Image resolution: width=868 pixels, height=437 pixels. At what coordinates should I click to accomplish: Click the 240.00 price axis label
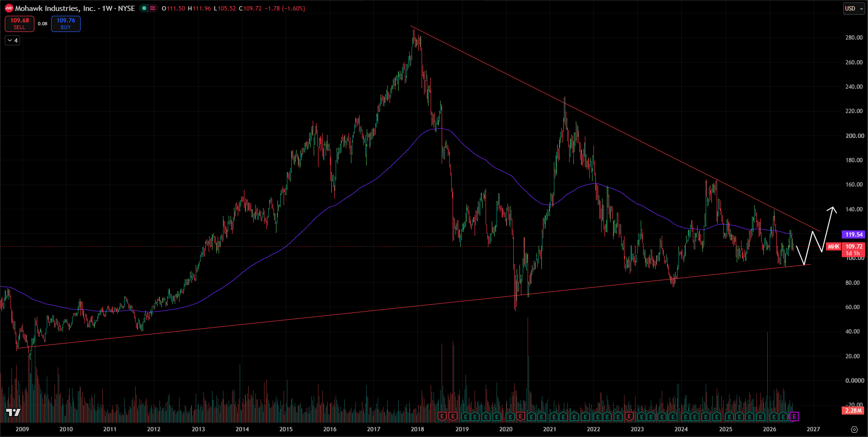pos(854,87)
